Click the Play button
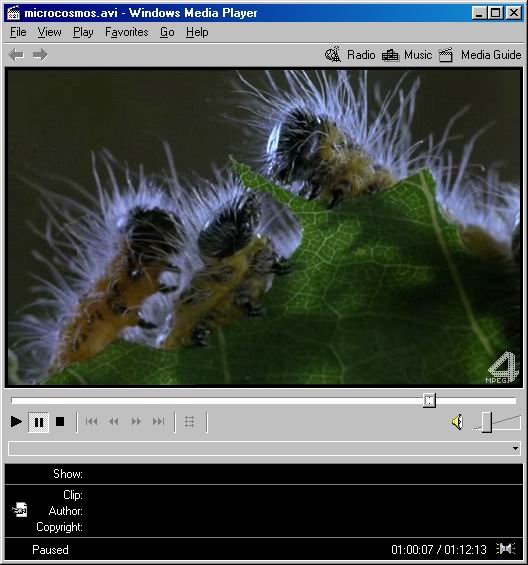The image size is (528, 565). [x=16, y=421]
